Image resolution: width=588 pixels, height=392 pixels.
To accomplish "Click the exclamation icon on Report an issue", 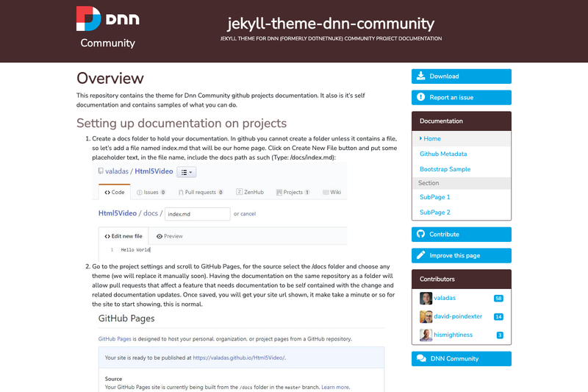I will [x=420, y=97].
